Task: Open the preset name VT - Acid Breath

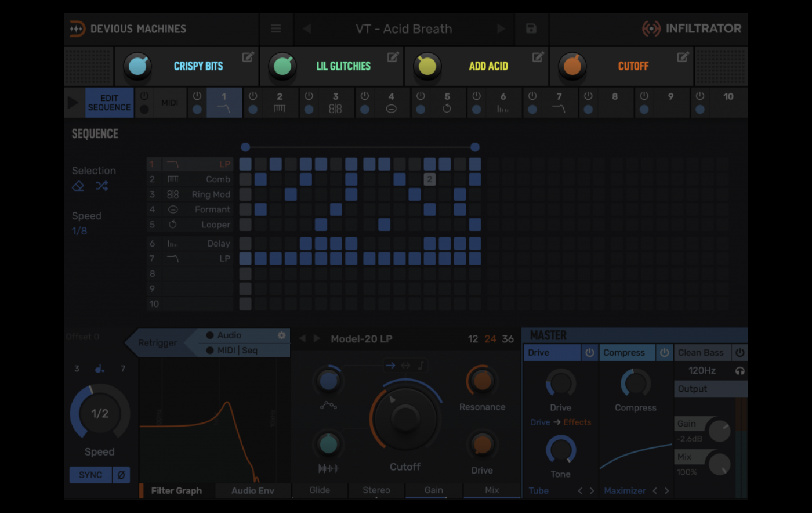Action: click(404, 28)
